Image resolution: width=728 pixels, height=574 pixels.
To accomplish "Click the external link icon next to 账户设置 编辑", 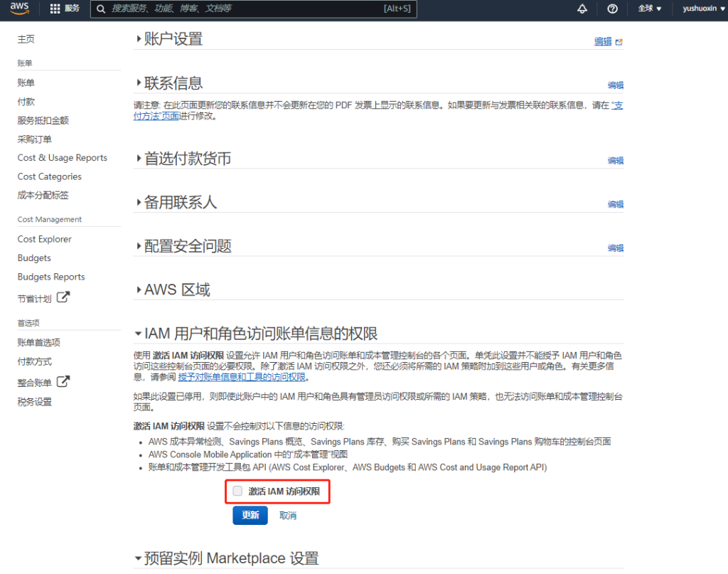I will coord(619,42).
